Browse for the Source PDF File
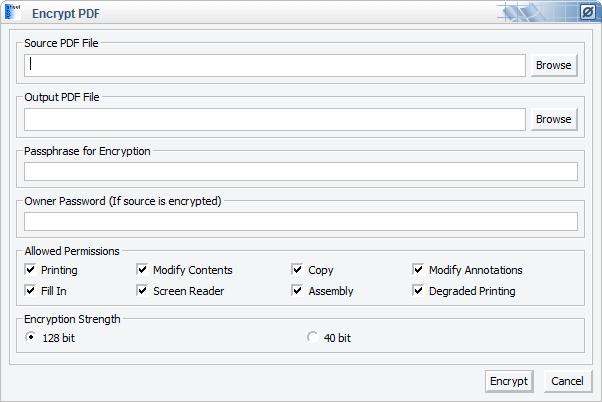The width and height of the screenshot is (602, 402). tap(554, 65)
